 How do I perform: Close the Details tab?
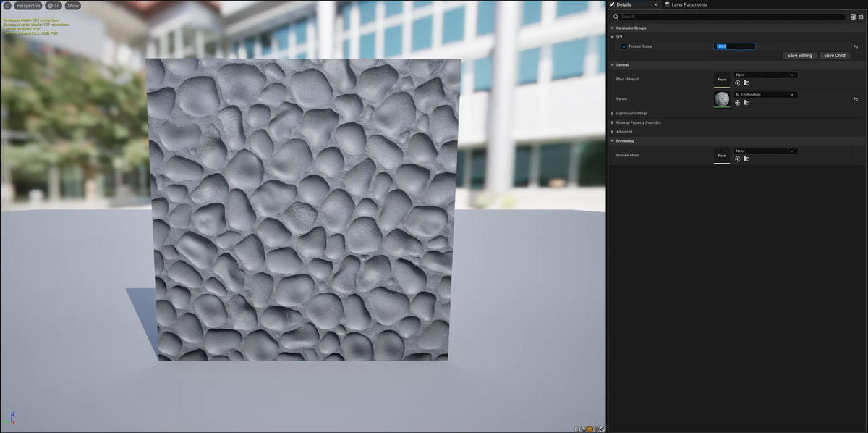pyautogui.click(x=655, y=4)
